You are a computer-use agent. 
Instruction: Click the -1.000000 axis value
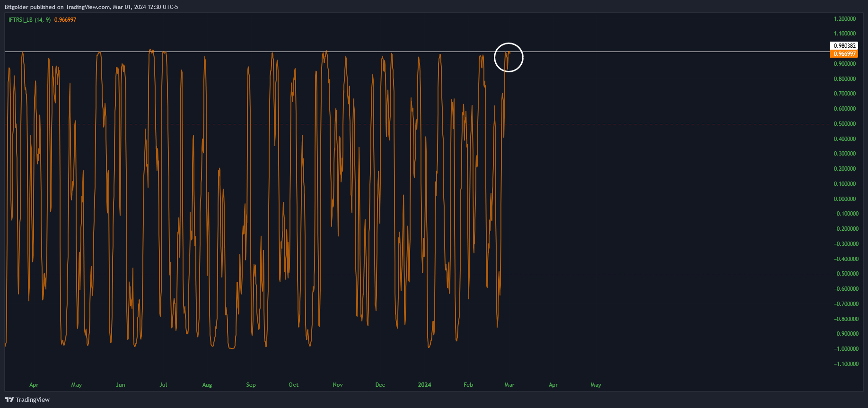(x=846, y=349)
